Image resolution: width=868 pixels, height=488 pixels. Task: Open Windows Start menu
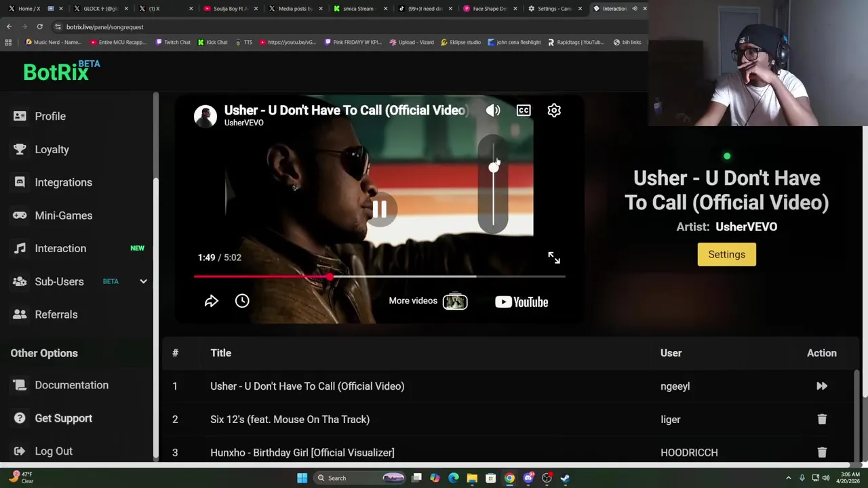[x=302, y=478]
